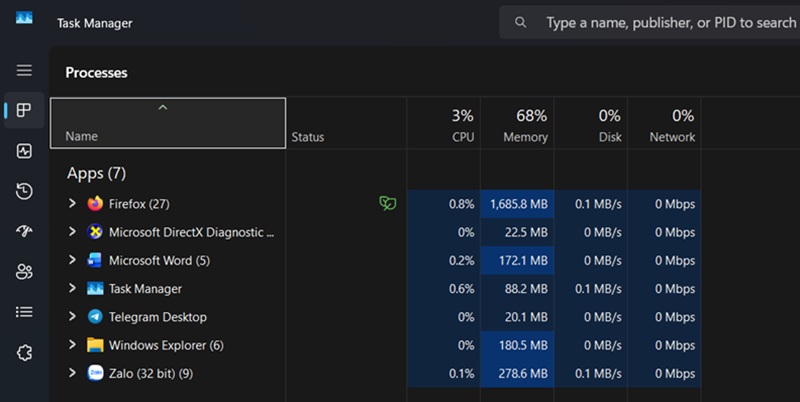Click Telegram memory value 20.1 MB
The width and height of the screenshot is (800, 402).
tap(526, 317)
